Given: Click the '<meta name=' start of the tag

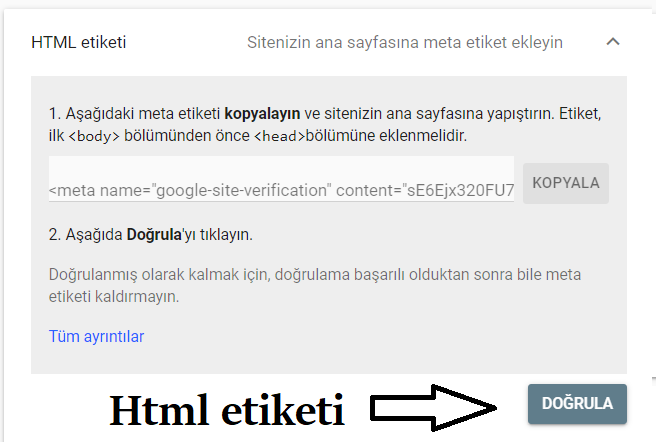Looking at the screenshot, I should [93, 189].
